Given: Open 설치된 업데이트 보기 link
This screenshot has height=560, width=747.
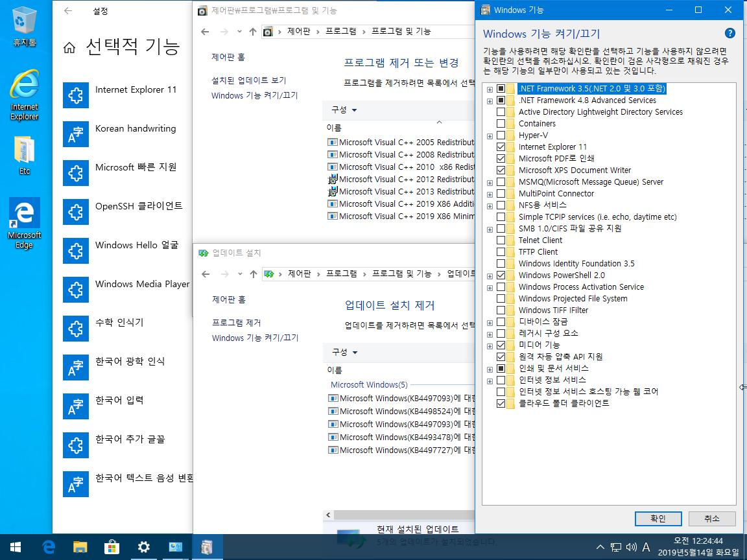Looking at the screenshot, I should pyautogui.click(x=249, y=80).
